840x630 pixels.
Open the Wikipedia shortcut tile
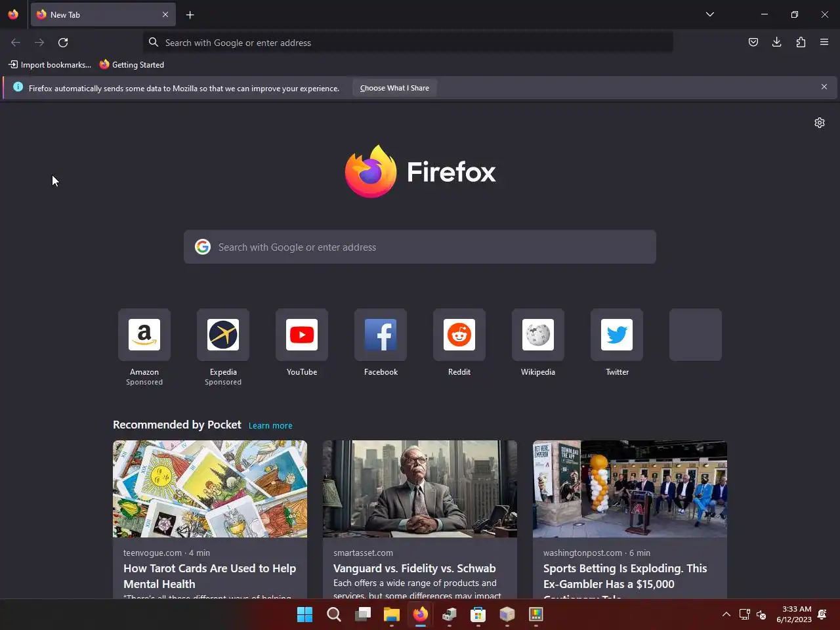click(538, 335)
